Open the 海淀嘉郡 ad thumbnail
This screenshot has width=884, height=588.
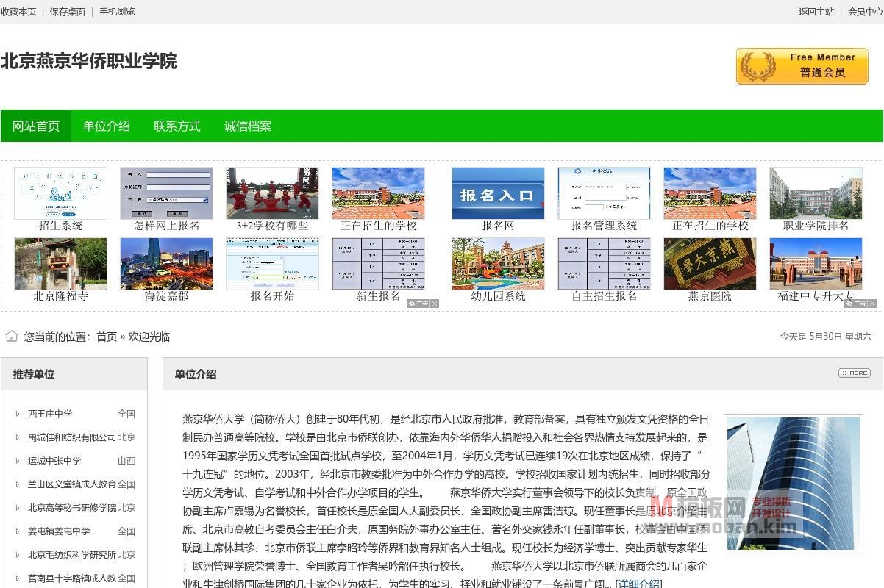[166, 264]
